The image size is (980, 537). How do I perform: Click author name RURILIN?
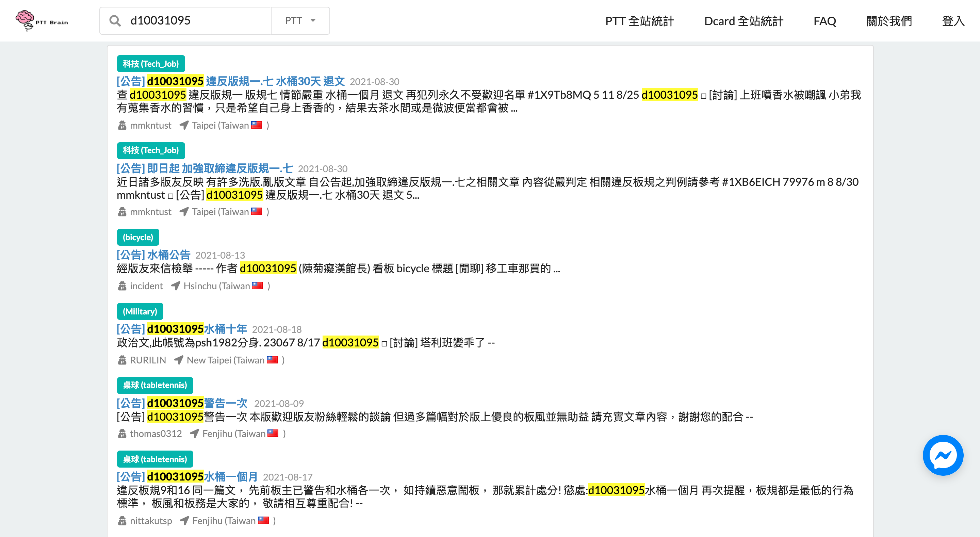click(x=148, y=360)
